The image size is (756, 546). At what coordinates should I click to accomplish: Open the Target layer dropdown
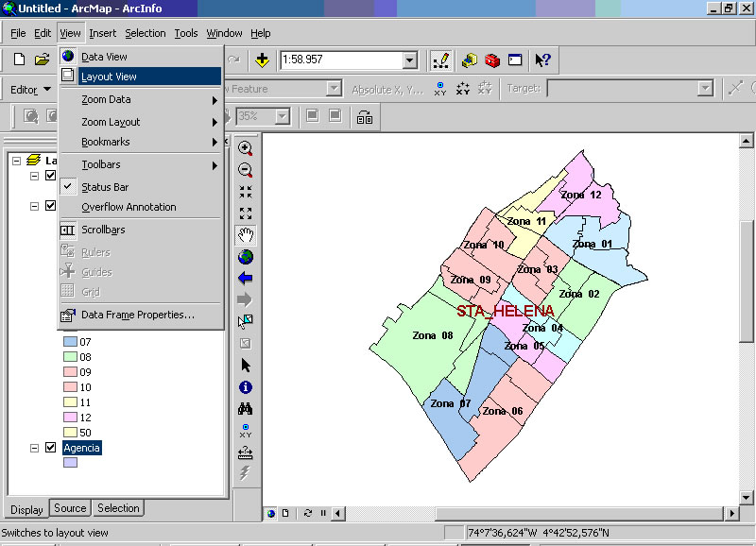(x=705, y=89)
